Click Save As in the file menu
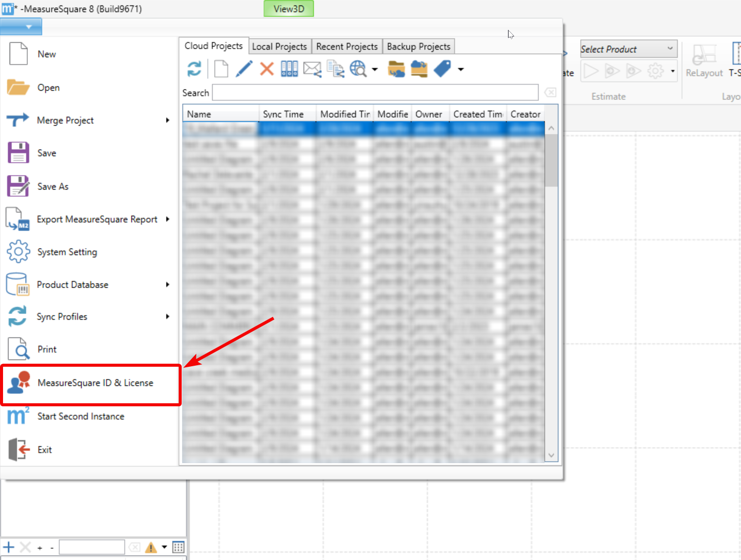This screenshot has width=741, height=560. pyautogui.click(x=89, y=186)
